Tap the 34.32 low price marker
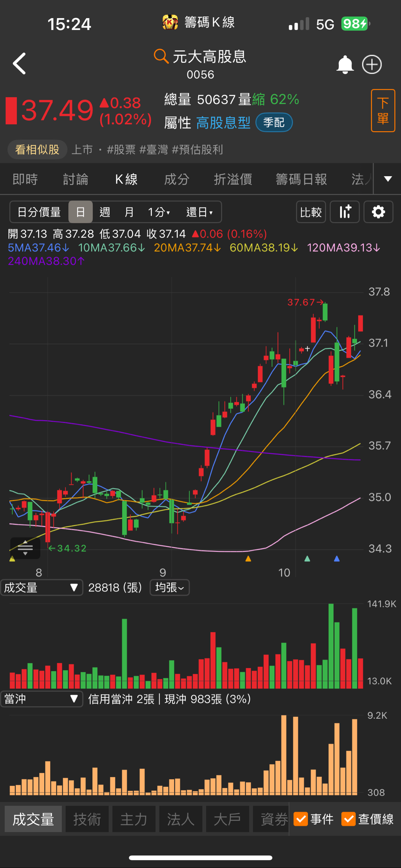The width and height of the screenshot is (401, 868). point(67,548)
